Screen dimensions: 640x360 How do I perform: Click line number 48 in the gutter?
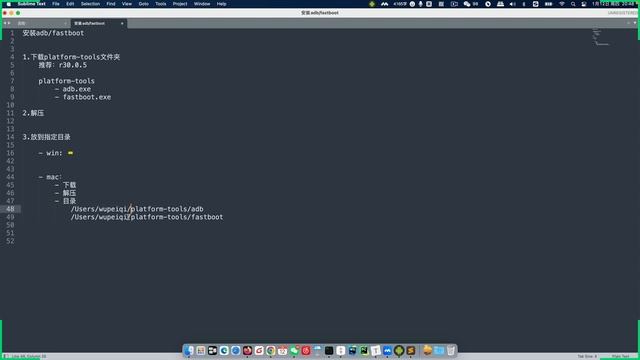10,209
